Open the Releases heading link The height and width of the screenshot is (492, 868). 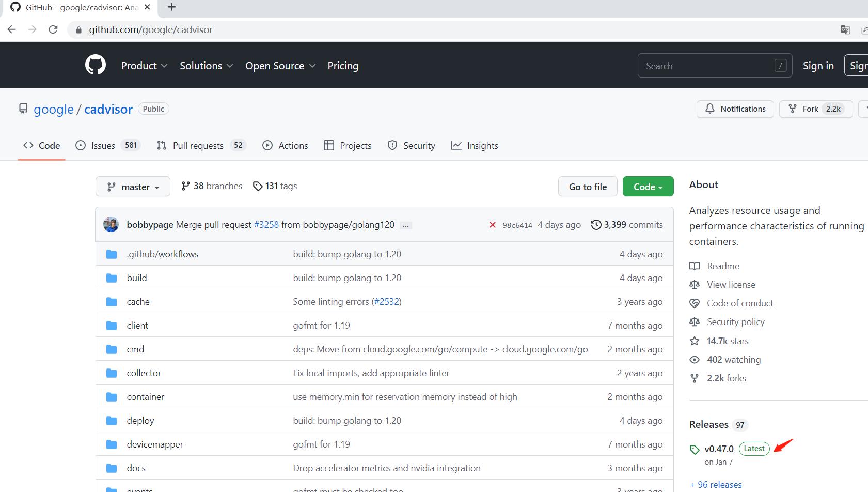(709, 425)
